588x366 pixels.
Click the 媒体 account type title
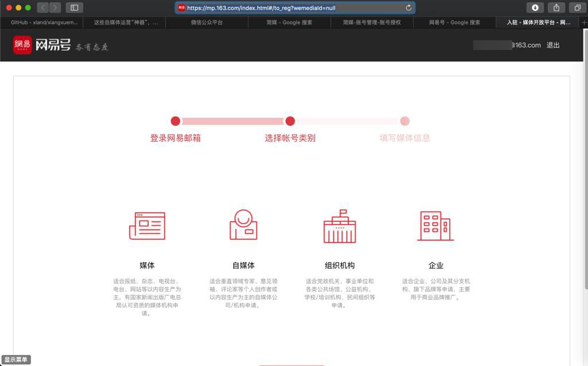(147, 265)
